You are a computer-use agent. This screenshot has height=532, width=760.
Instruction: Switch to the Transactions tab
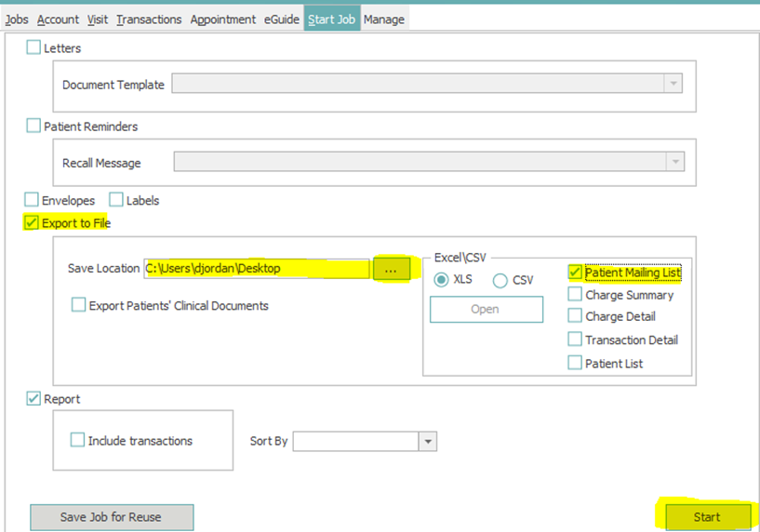point(149,19)
